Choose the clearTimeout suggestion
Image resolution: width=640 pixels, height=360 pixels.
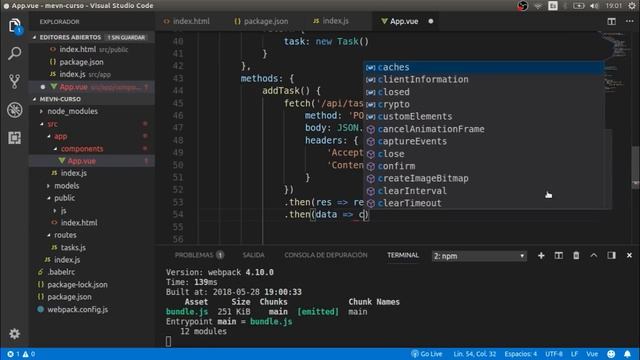(484, 203)
